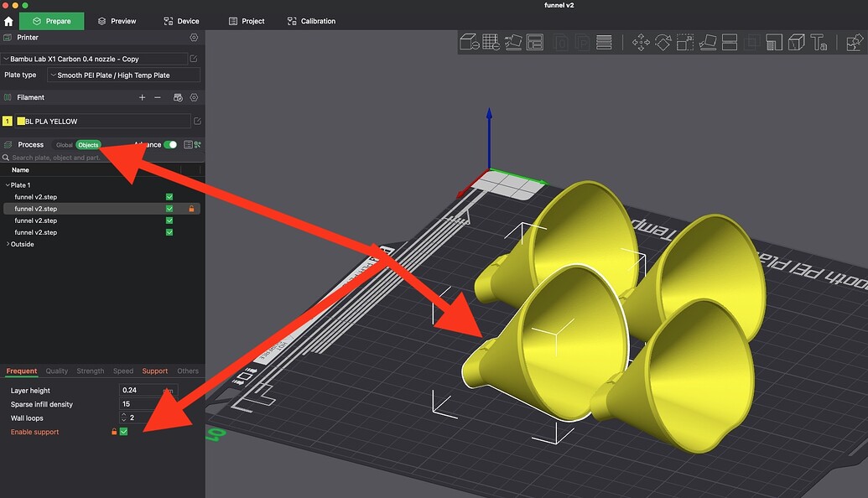Select the Cut tool
This screenshot has width=868, height=498.
pos(730,42)
